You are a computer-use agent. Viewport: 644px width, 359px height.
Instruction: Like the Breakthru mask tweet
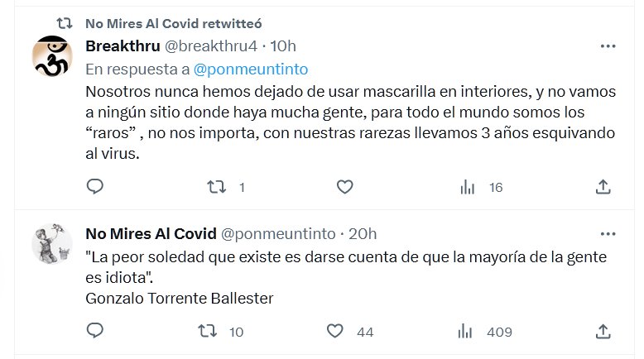[344, 188]
